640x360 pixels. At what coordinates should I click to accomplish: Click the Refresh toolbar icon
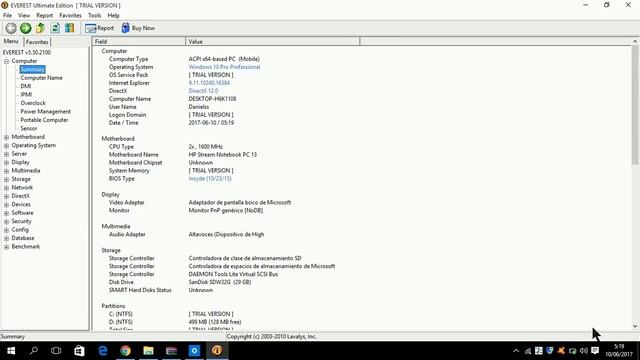pyautogui.click(x=55, y=28)
